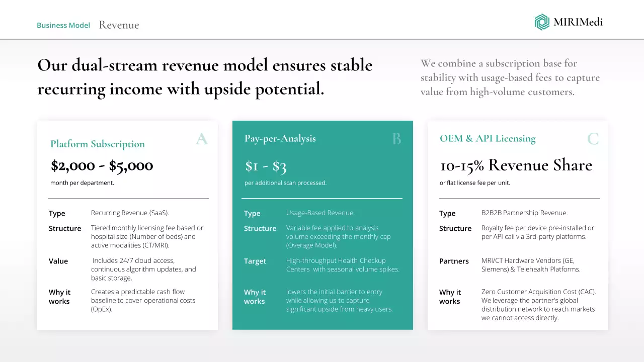
Task: Click the dual-stream revenue model headline
Action: tap(205, 77)
